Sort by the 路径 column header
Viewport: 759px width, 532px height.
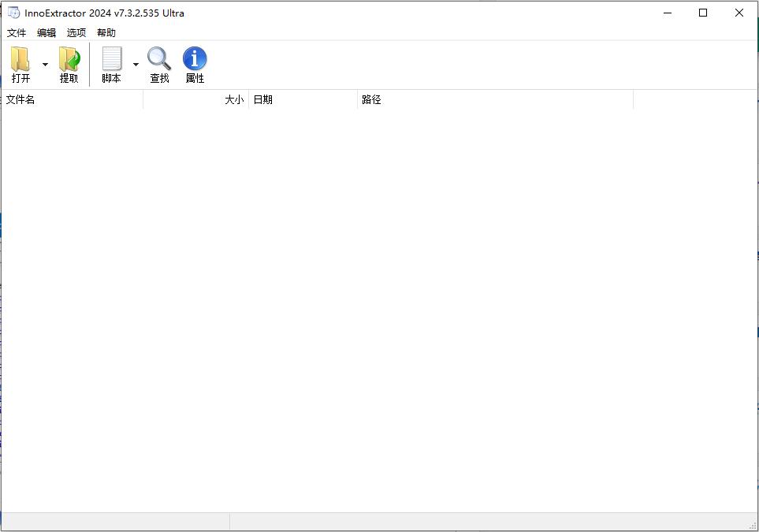point(495,100)
